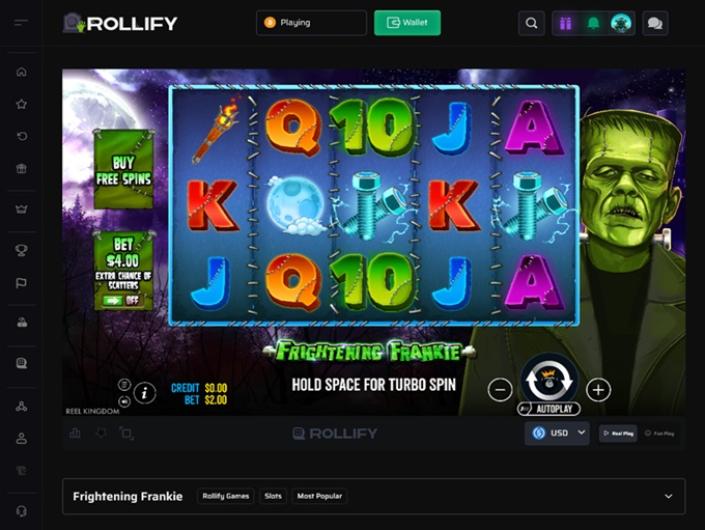This screenshot has width=705, height=530.
Task: Click the green Wallet button
Action: [x=407, y=22]
